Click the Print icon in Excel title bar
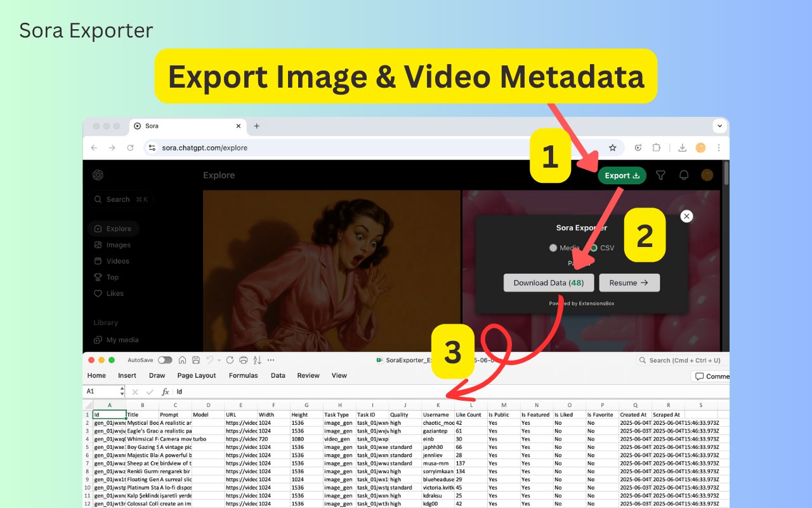Image resolution: width=812 pixels, height=508 pixels. pyautogui.click(x=244, y=360)
